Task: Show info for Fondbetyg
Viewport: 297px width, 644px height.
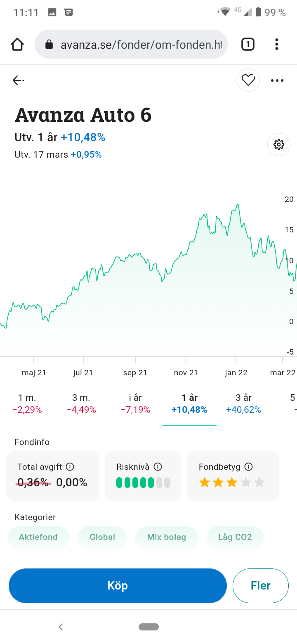Action: (x=248, y=467)
